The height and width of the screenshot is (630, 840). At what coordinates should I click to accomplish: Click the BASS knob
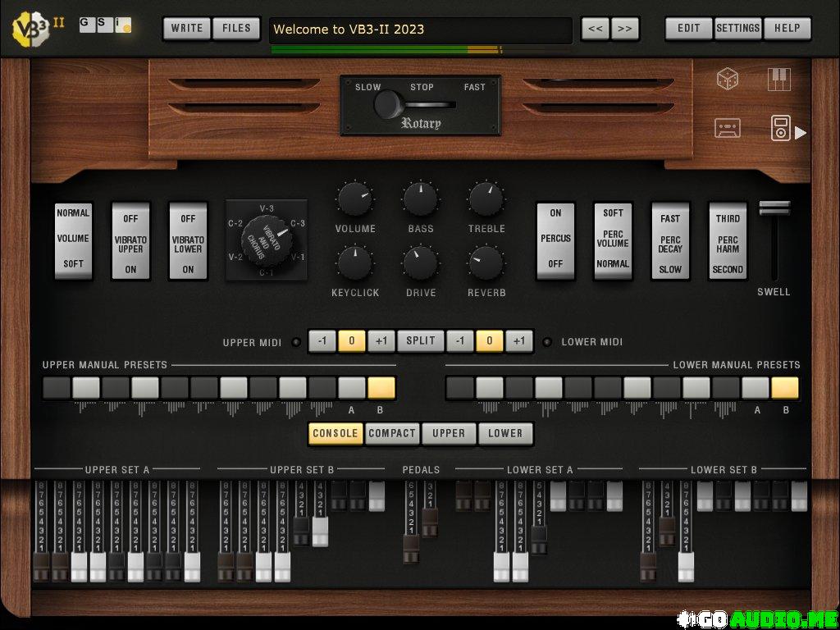pos(421,199)
